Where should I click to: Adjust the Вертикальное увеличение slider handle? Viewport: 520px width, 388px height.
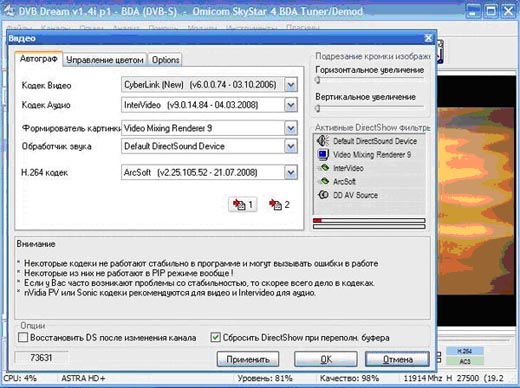tap(318, 108)
